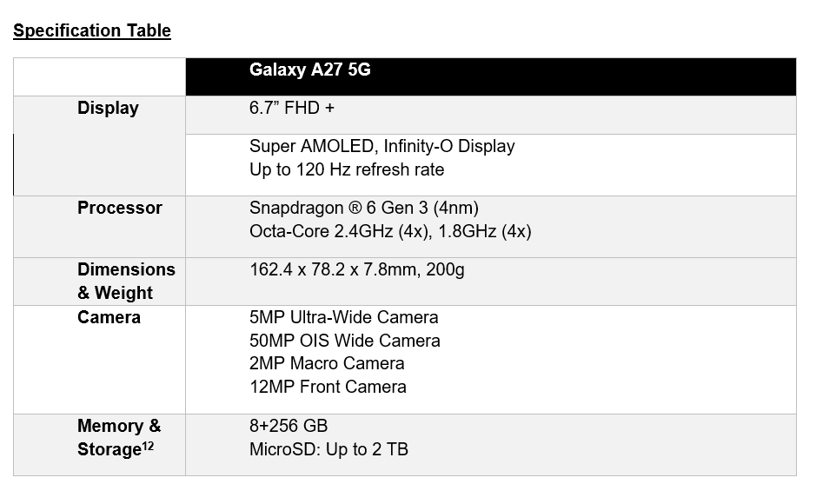Image resolution: width=836 pixels, height=504 pixels.
Task: Select the 50MP OIS Wide Camera line
Action: pos(344,341)
